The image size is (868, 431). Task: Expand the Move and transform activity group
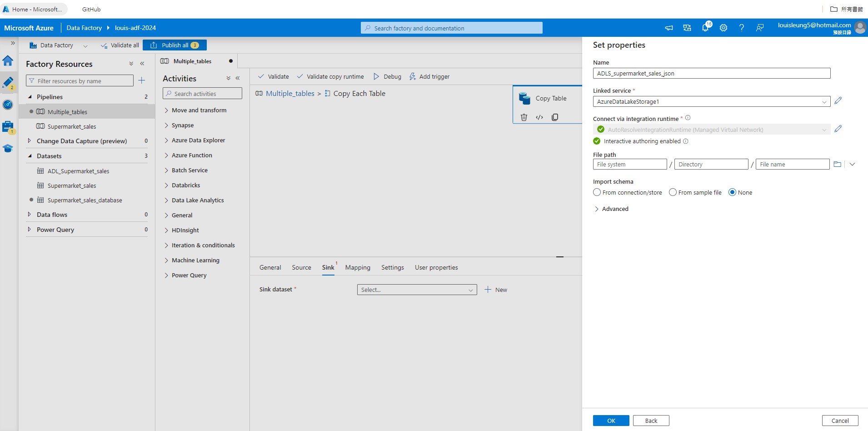click(199, 110)
